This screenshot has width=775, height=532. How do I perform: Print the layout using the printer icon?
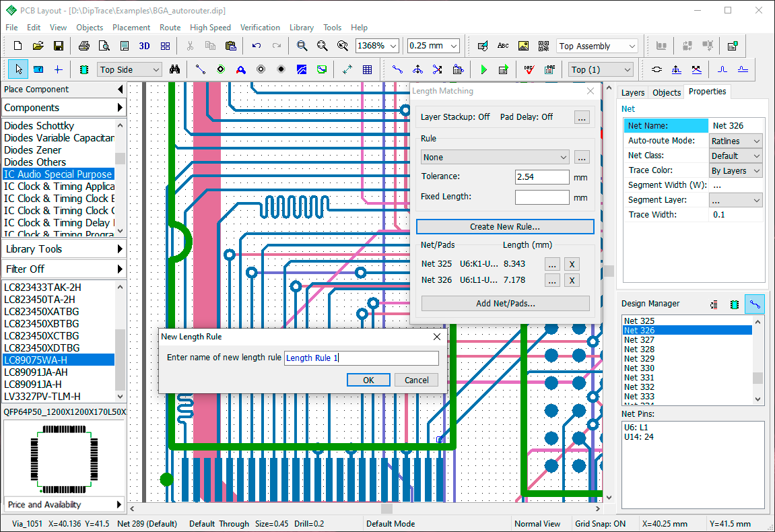tap(84, 46)
